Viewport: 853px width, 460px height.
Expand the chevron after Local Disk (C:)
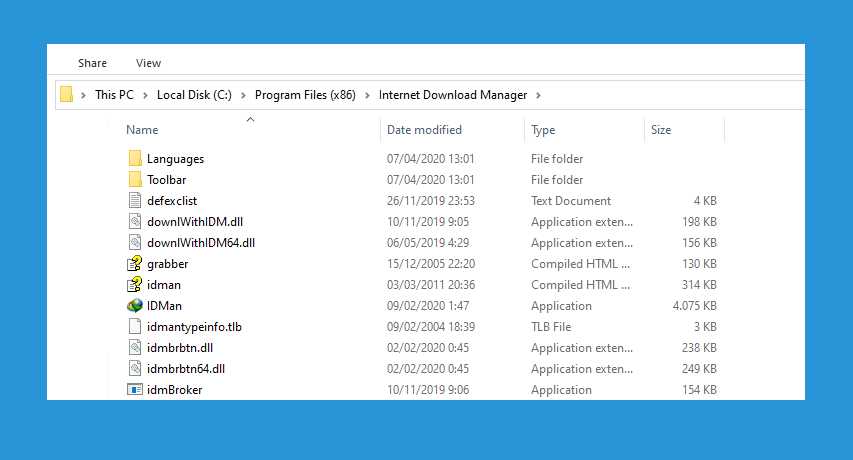[x=243, y=95]
